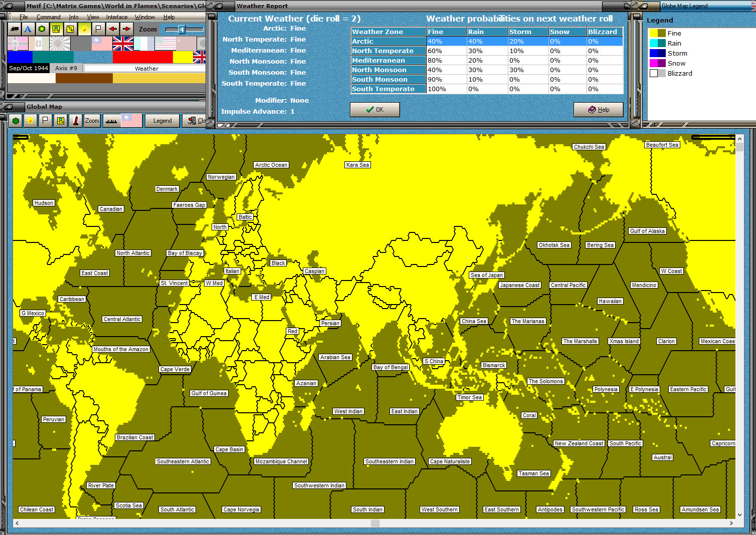756x535 pixels.
Task: Click OK in the Weather Report window
Action: 374,110
